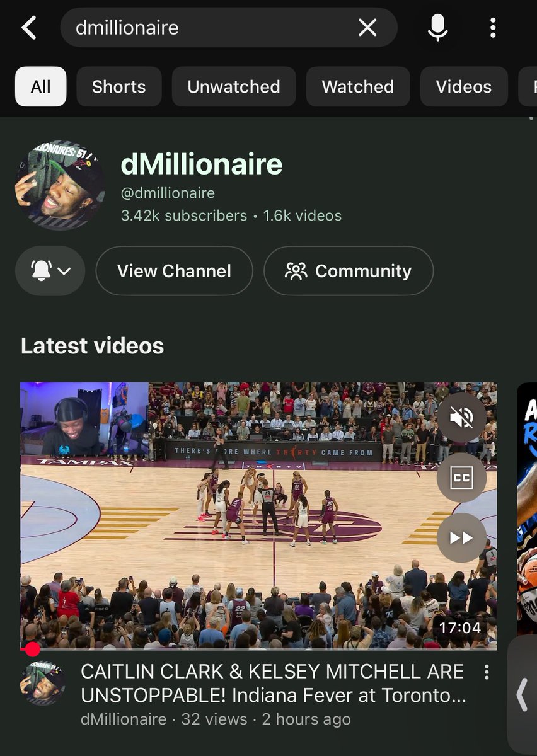Focus the search field containing dmillionaire
Image resolution: width=537 pixels, height=756 pixels.
[228, 28]
